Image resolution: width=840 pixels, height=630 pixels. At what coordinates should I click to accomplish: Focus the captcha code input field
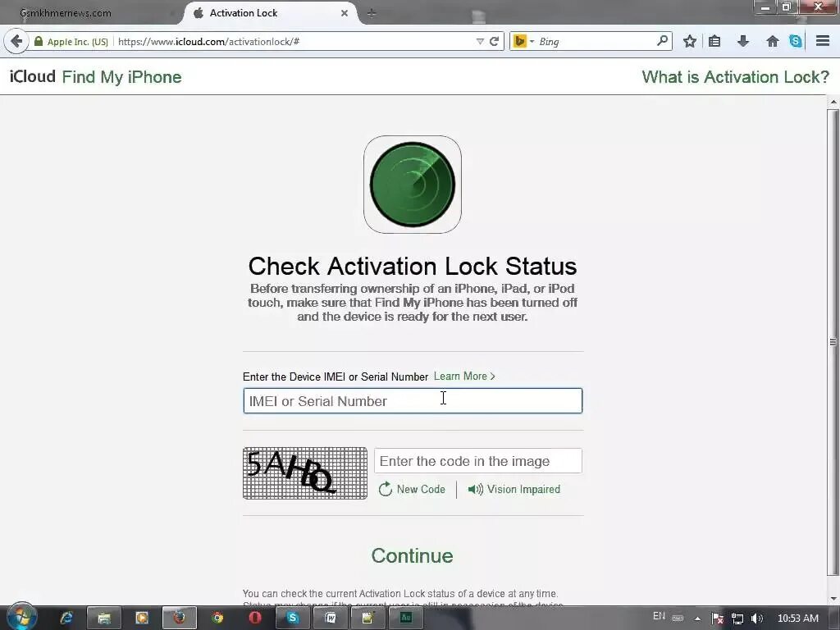478,461
